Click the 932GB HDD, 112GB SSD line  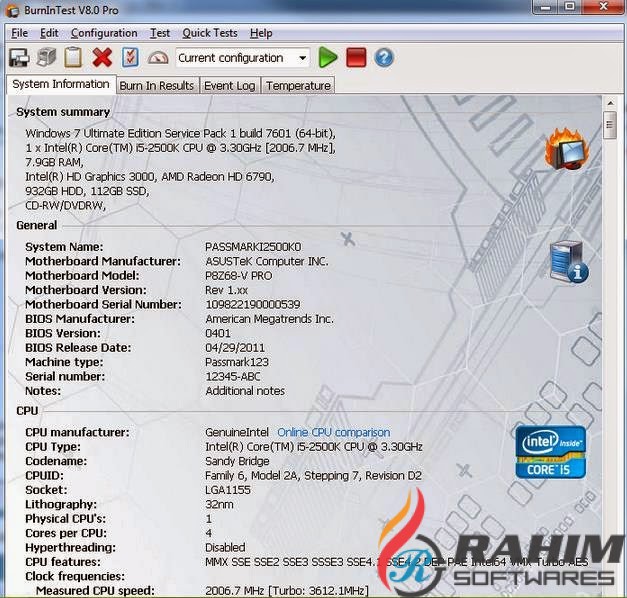point(87,191)
